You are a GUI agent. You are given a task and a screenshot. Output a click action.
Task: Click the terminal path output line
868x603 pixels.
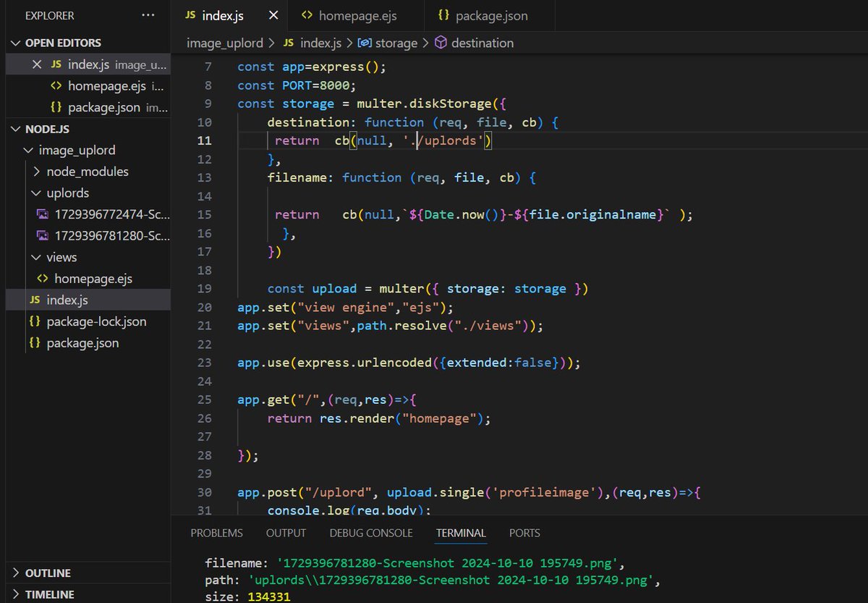pos(433,580)
